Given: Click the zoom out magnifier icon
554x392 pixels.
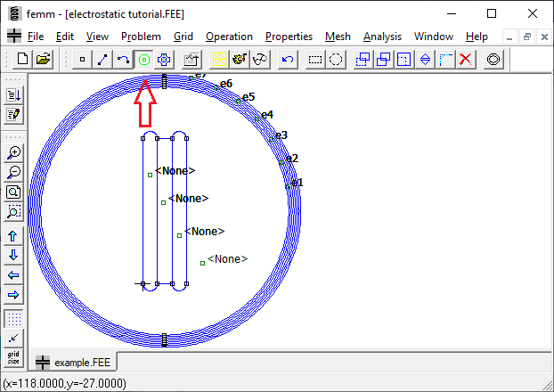Looking at the screenshot, I should (13, 173).
